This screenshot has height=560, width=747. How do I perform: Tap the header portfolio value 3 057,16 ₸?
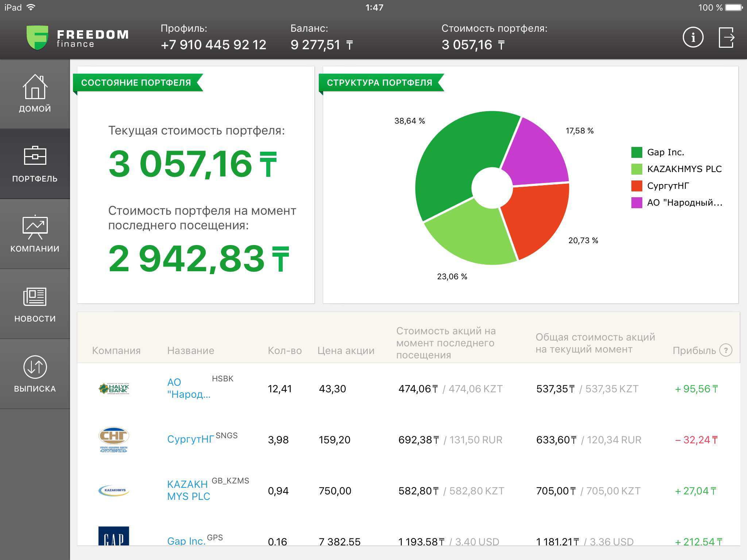[x=473, y=45]
